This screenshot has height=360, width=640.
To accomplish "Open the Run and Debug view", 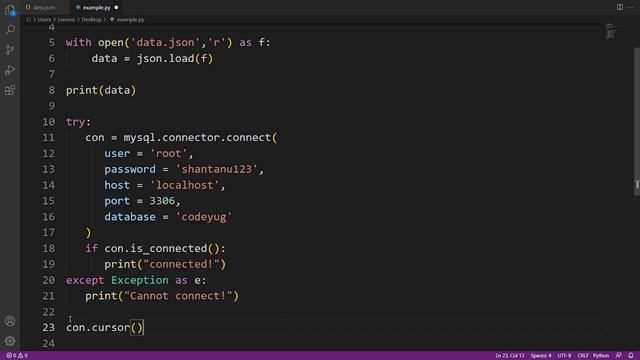I will (x=10, y=70).
